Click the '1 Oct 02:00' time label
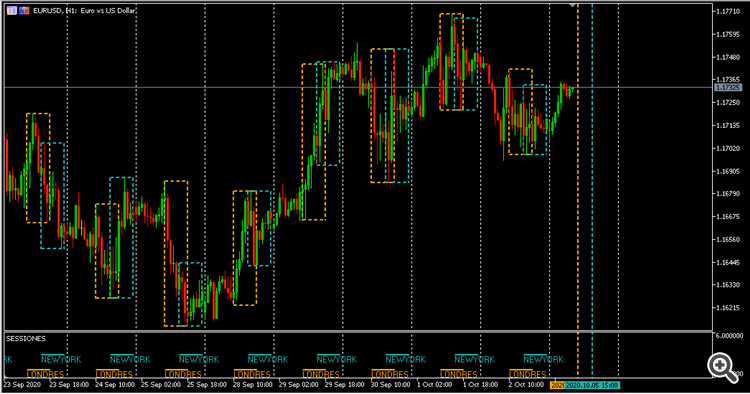The width and height of the screenshot is (750, 394). [434, 384]
